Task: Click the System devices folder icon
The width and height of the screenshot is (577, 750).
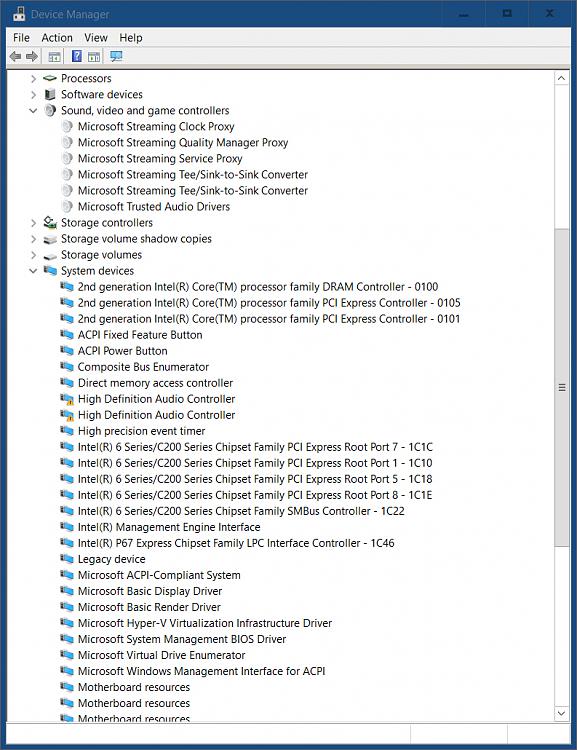Action: [50, 271]
